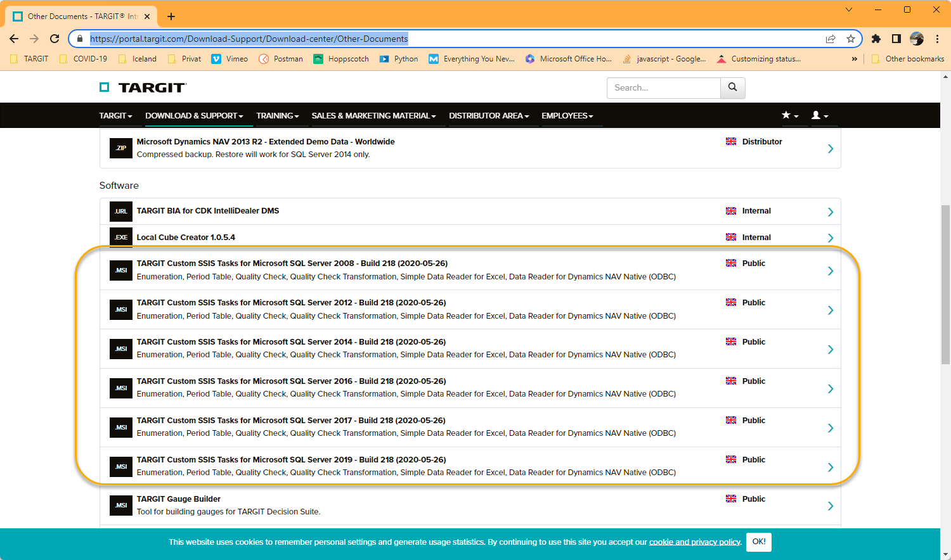Accept cookies with the OK! button
The image size is (951, 560).
759,542
